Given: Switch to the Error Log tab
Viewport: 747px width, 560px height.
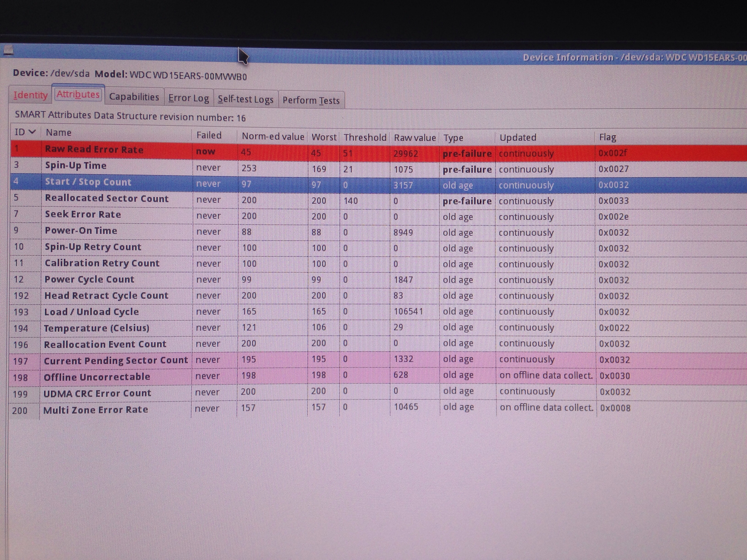Looking at the screenshot, I should click(x=188, y=98).
